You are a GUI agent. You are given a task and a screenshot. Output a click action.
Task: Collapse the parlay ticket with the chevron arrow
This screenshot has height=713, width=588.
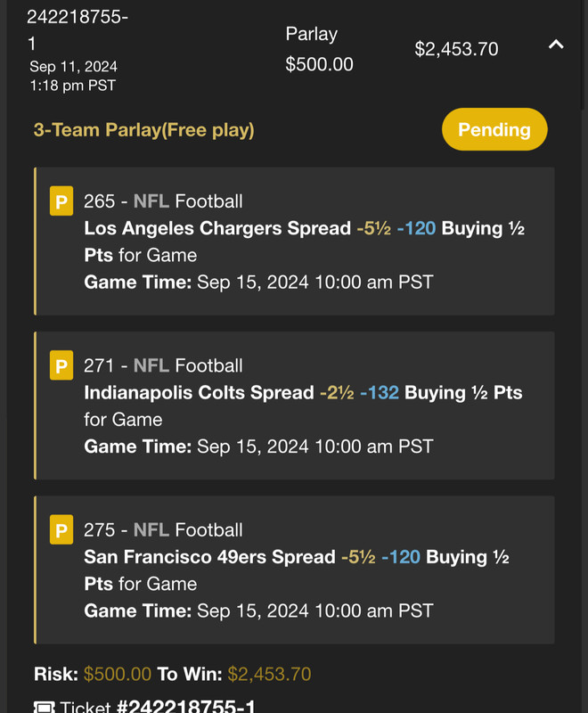pos(556,45)
